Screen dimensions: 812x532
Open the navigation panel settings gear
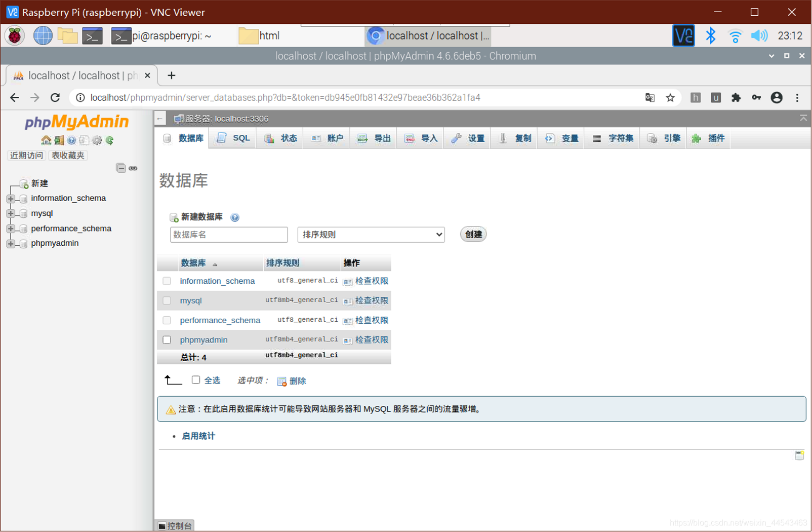tap(97, 140)
